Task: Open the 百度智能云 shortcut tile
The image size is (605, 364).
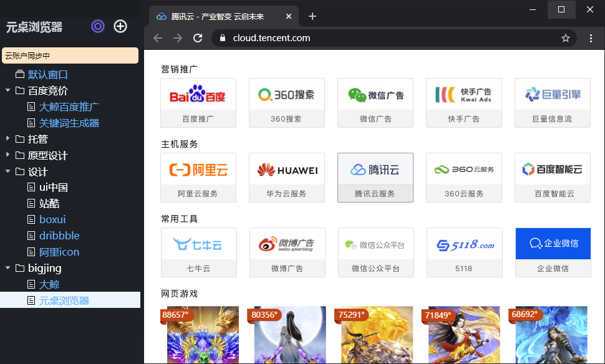Action: (553, 178)
